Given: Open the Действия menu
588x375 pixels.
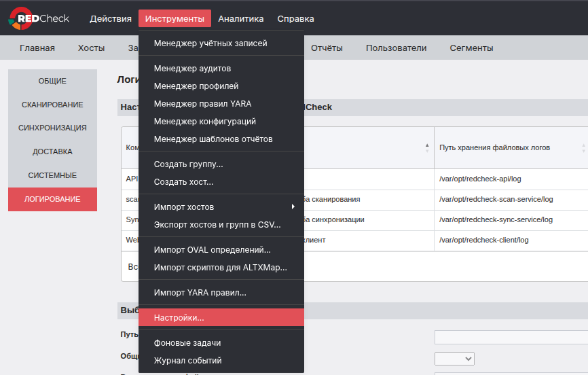Looking at the screenshot, I should (111, 19).
